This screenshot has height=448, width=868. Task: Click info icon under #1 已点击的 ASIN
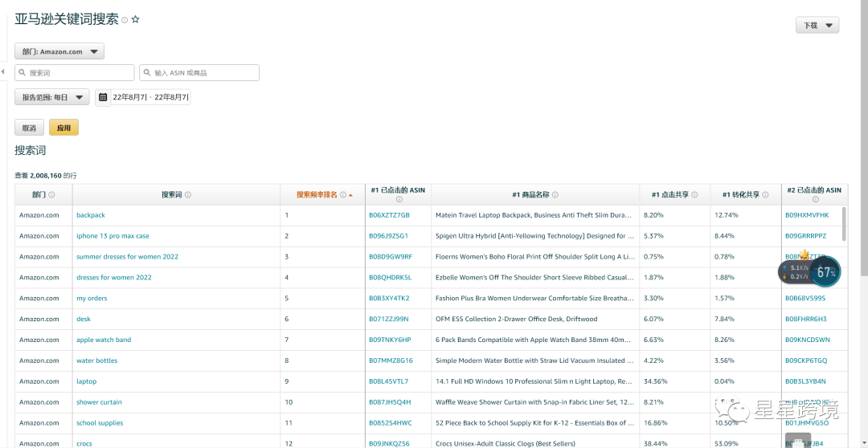(x=399, y=200)
